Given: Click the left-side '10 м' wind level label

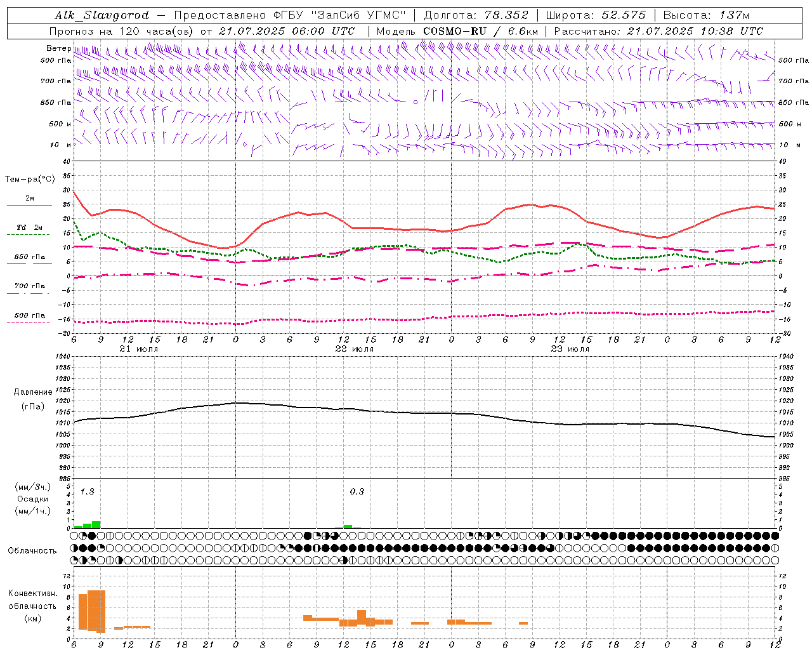Looking at the screenshot, I should 61,145.
